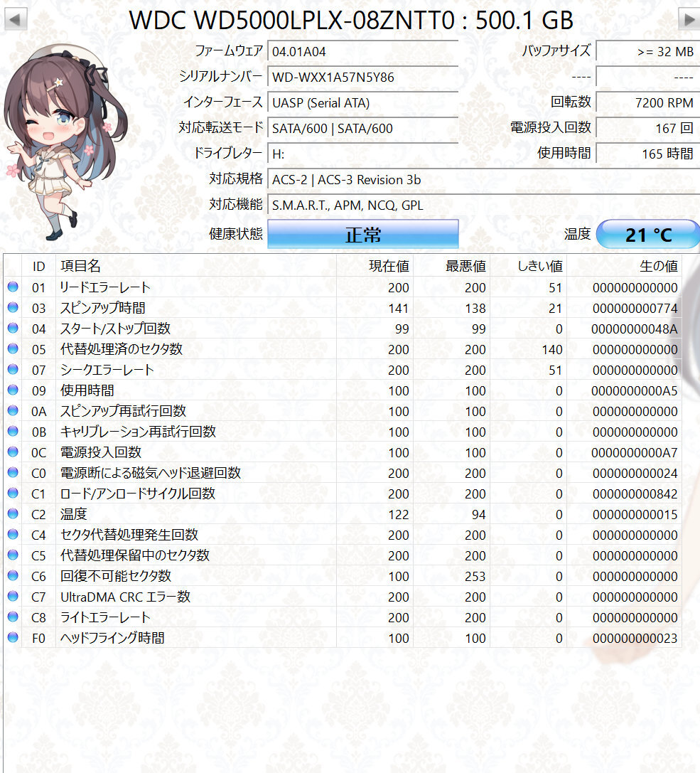
Task: Select the リードエラーレート attribute row
Action: point(343,287)
